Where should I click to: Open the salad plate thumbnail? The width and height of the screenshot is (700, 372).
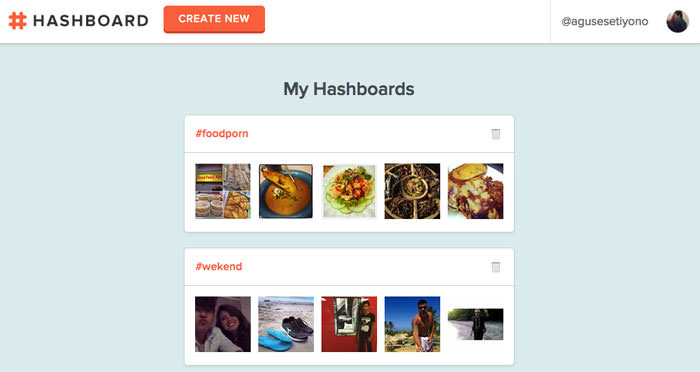[349, 191]
